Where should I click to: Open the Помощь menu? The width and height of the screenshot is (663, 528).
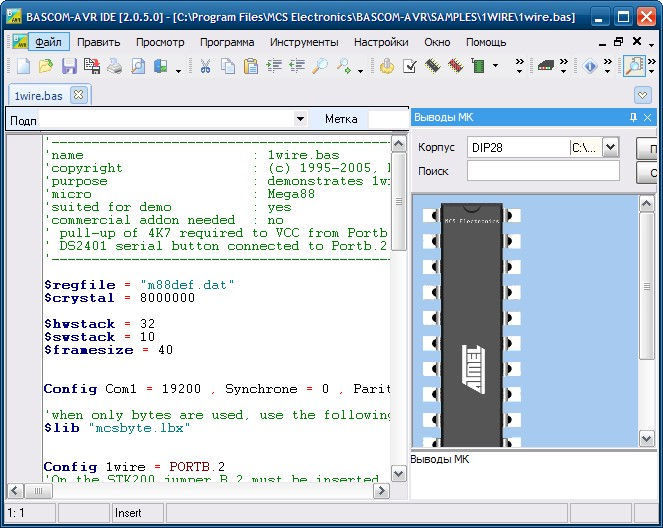tap(486, 42)
